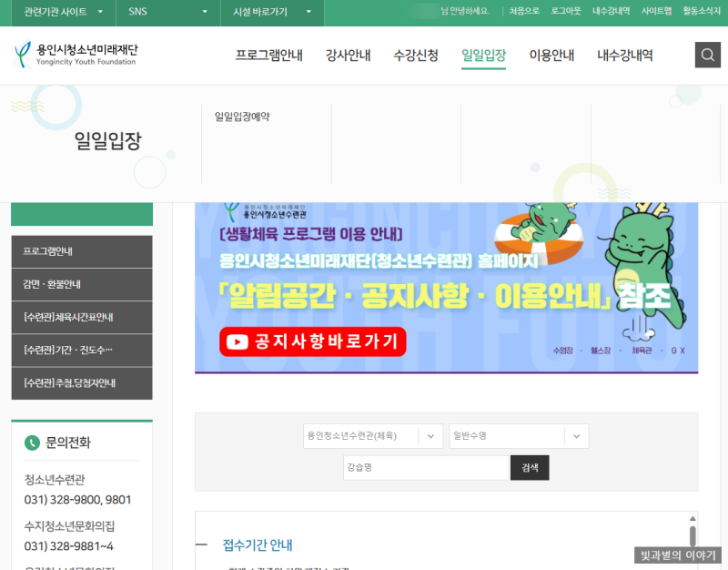Open the 프로그램안내 main menu
The height and width of the screenshot is (570, 728).
click(268, 56)
